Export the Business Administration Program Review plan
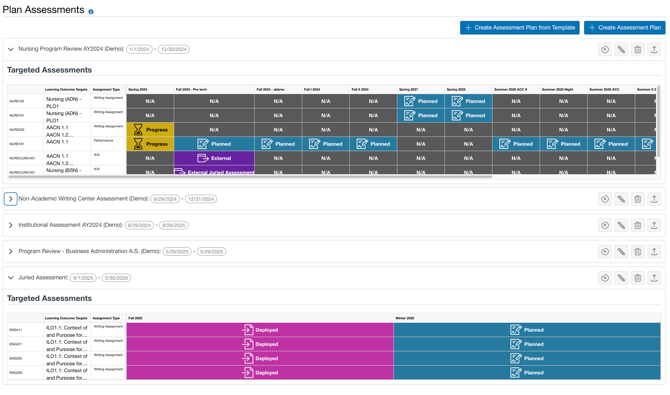670x395 pixels. click(x=654, y=252)
